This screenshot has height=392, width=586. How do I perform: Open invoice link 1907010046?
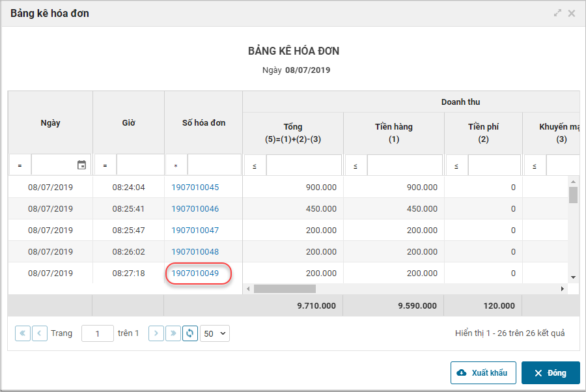tap(195, 208)
